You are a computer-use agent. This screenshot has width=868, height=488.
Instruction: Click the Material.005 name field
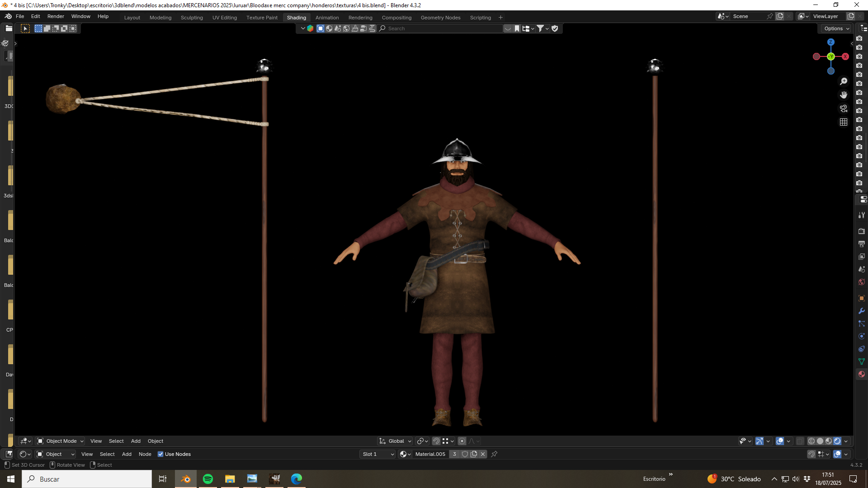tap(430, 454)
